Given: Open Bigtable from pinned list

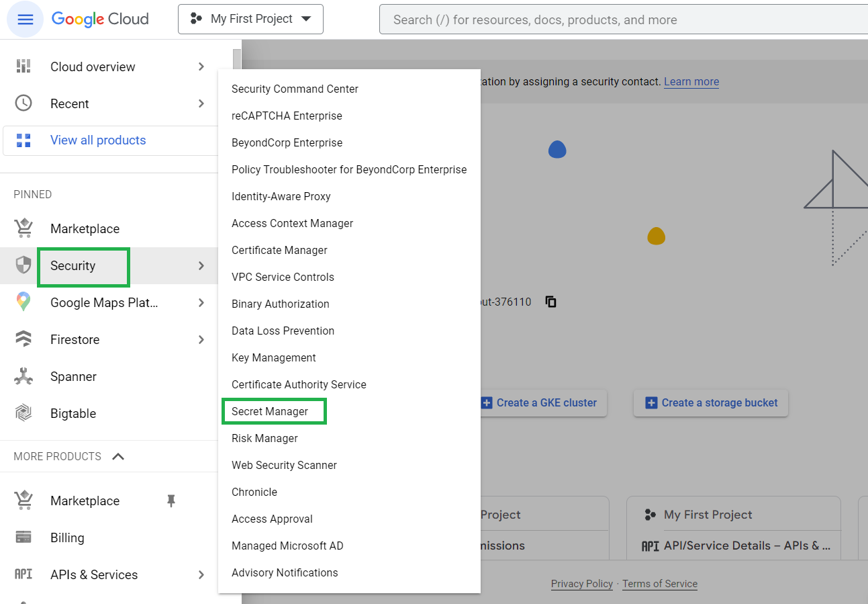Looking at the screenshot, I should click(73, 413).
